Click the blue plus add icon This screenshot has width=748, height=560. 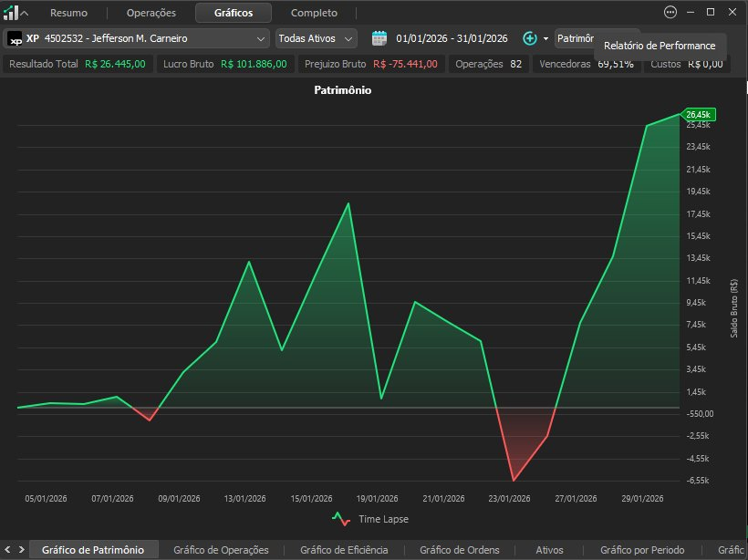[530, 38]
